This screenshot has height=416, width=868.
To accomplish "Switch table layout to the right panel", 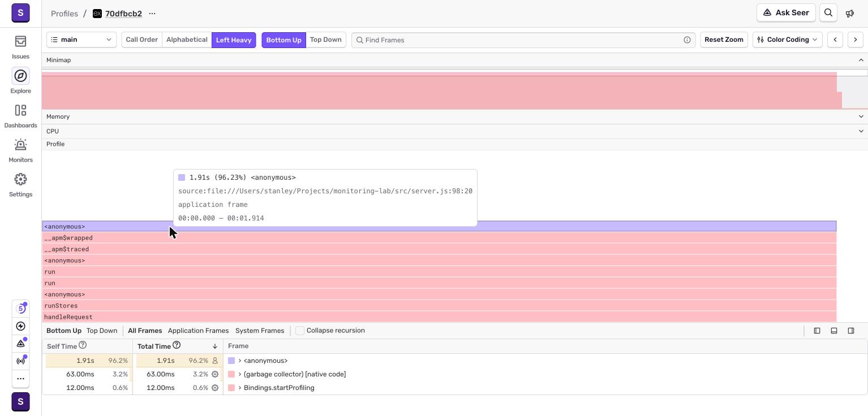I will [851, 331].
